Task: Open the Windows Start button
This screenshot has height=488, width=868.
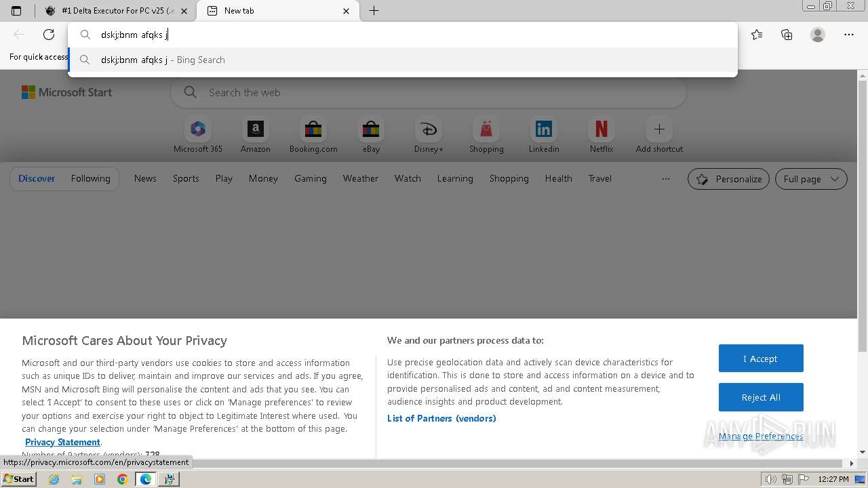Action: point(18,479)
